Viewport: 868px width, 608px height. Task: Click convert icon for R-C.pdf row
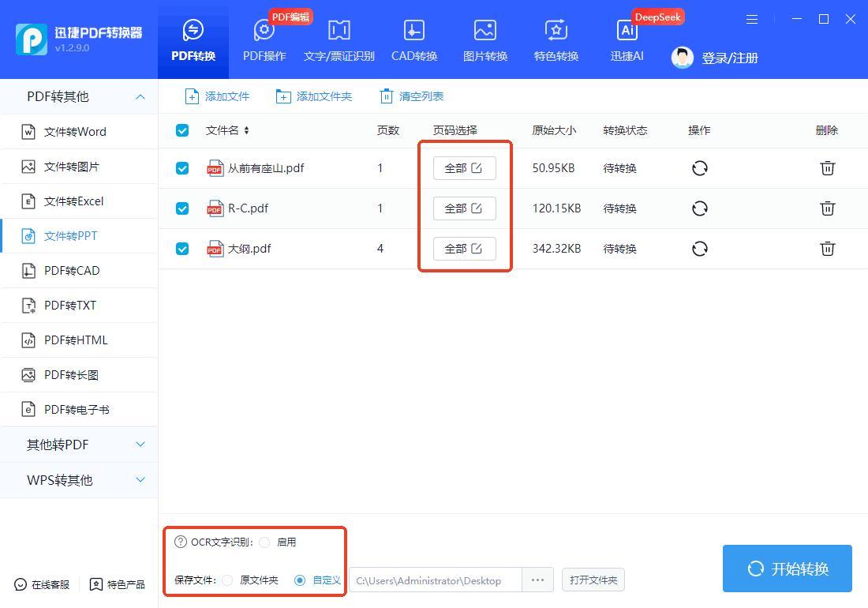click(x=699, y=208)
